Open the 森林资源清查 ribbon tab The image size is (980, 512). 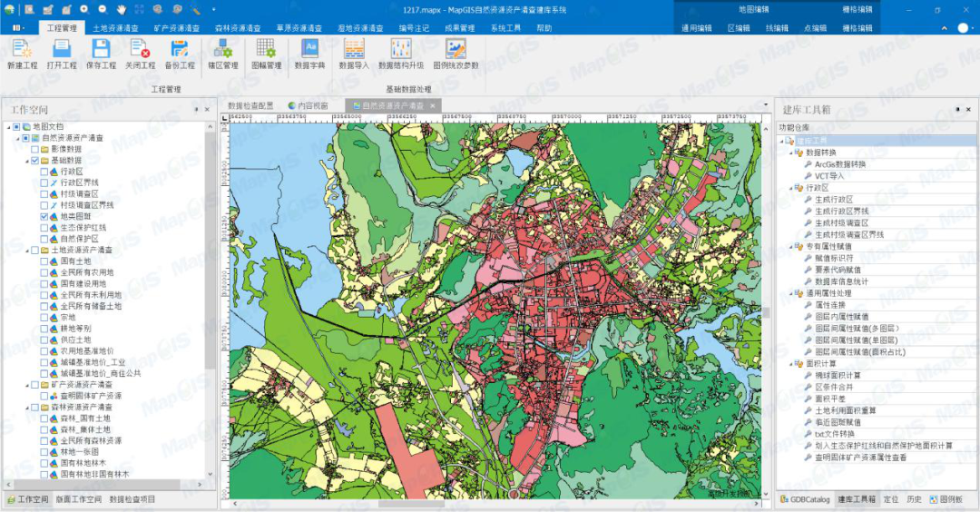point(238,28)
